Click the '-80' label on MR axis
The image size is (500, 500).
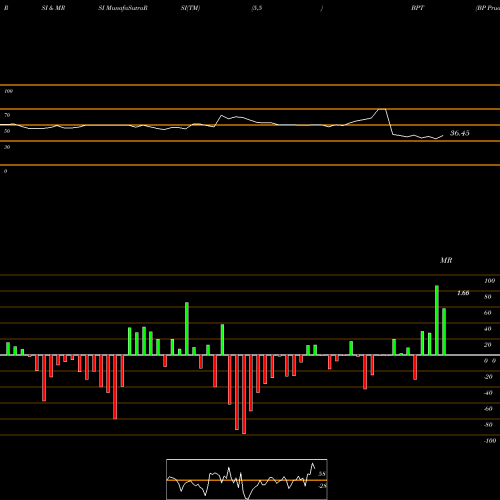click(488, 425)
